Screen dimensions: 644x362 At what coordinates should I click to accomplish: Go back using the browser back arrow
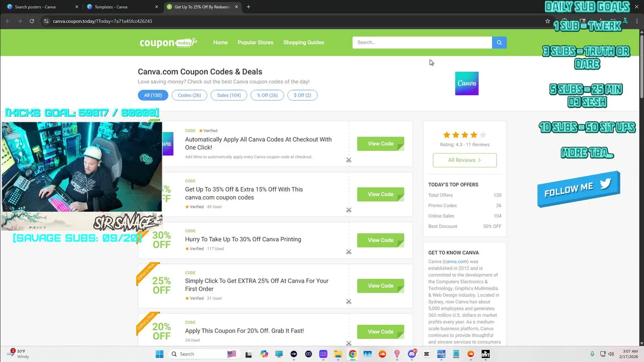8,21
